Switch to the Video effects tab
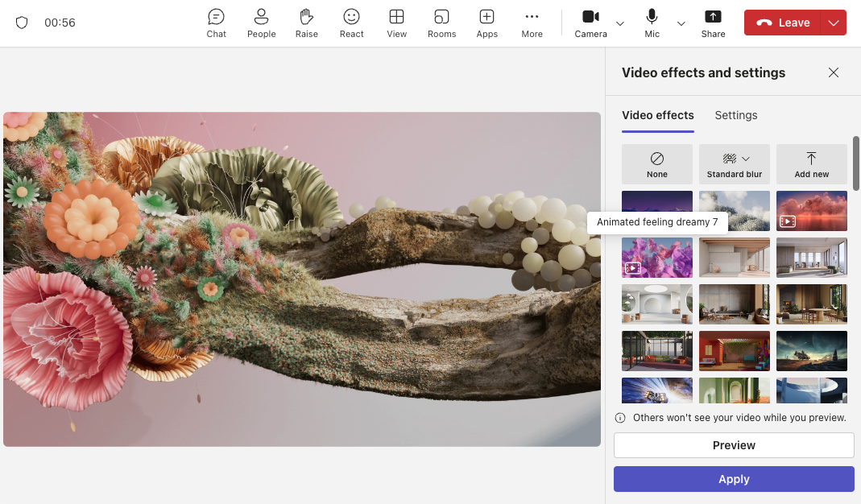 coord(657,115)
